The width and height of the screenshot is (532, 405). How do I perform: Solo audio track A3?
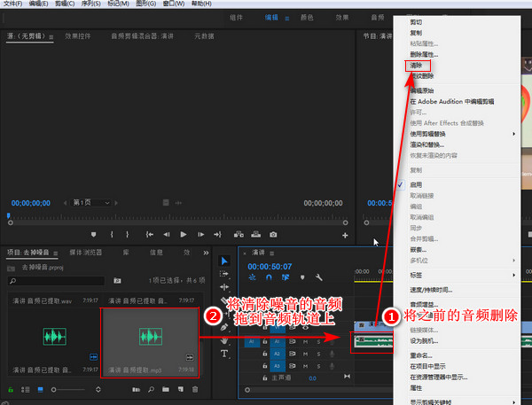click(x=318, y=366)
